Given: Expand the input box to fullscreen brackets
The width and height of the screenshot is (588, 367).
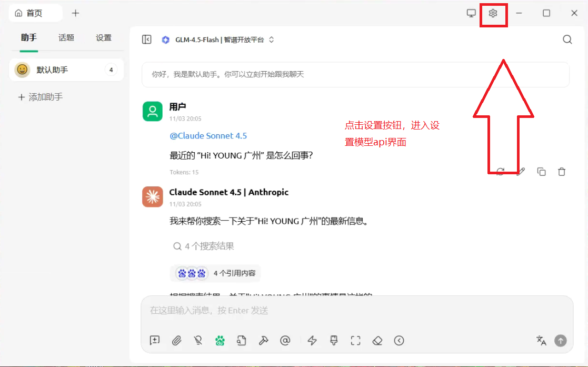Looking at the screenshot, I should [355, 341].
